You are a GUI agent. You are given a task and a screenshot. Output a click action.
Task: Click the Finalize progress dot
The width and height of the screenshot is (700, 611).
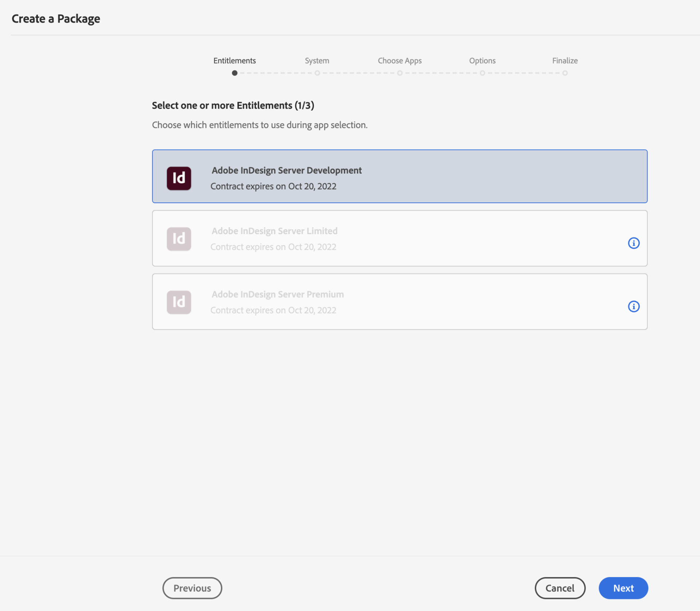click(x=565, y=73)
